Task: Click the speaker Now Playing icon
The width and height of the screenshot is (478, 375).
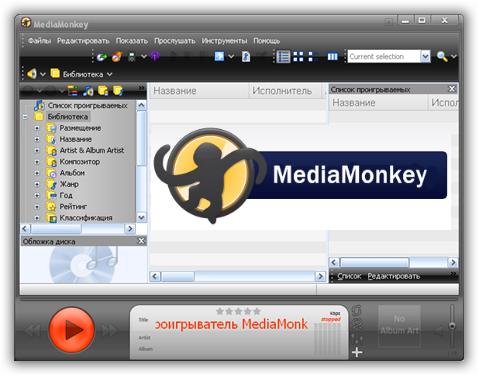Action: 32,73
